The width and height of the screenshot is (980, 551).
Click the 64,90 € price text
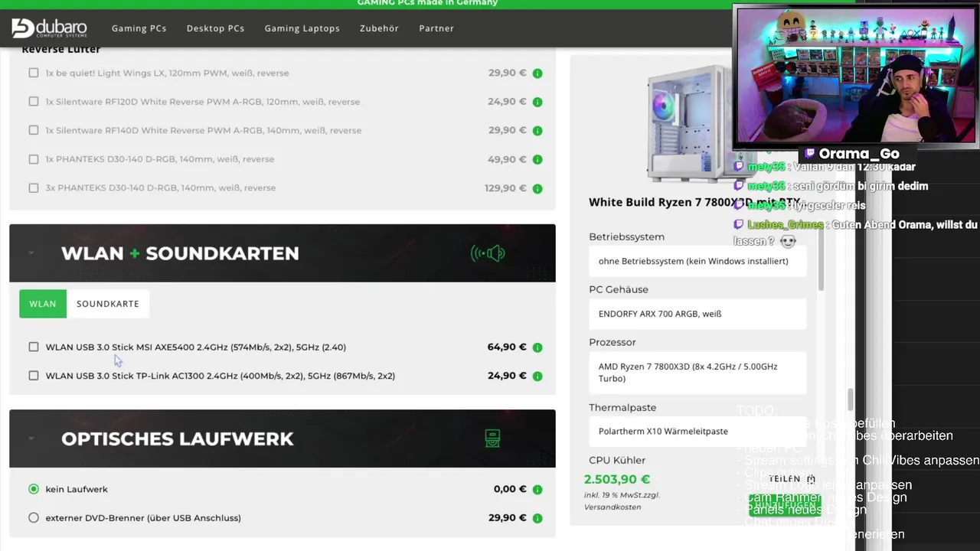[507, 347]
